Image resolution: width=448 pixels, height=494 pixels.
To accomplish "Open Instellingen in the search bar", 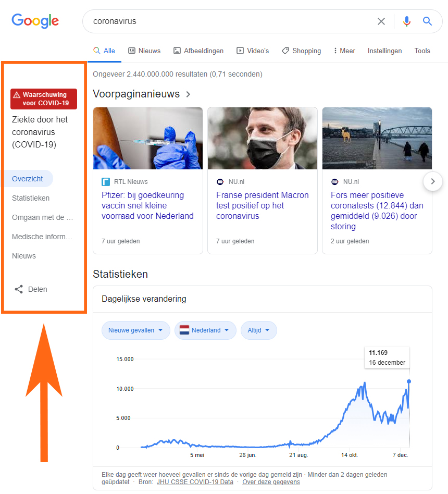I will (x=384, y=51).
